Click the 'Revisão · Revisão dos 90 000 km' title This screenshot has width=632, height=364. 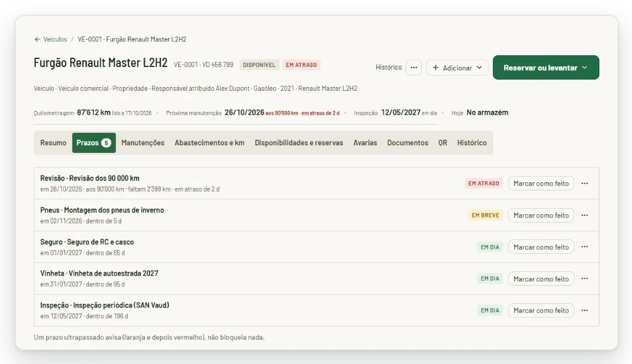coord(90,178)
